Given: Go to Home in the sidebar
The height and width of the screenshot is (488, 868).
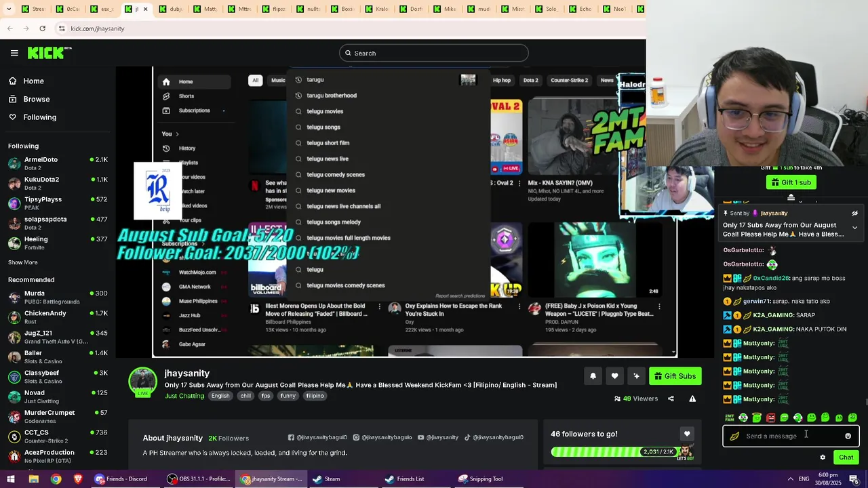Looking at the screenshot, I should point(33,81).
